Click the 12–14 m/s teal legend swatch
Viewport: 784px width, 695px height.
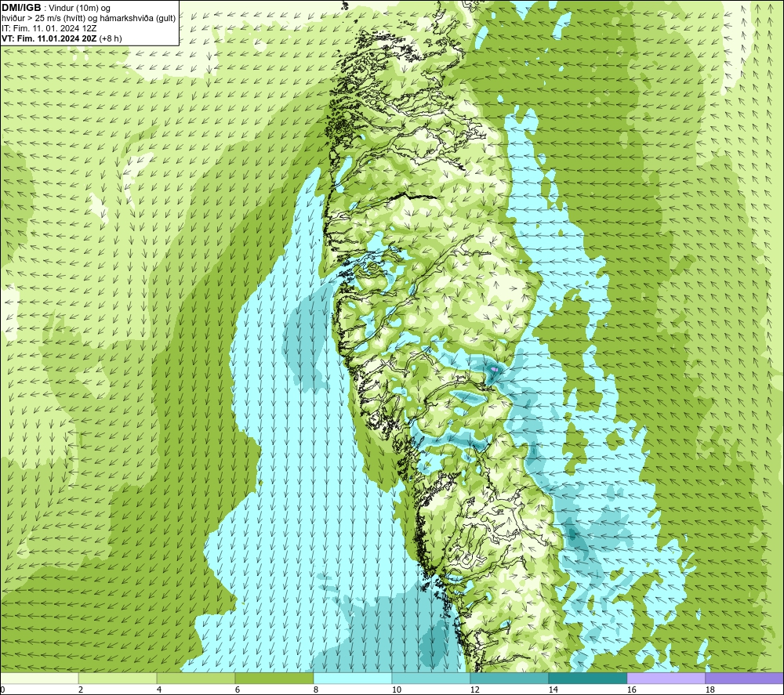point(509,679)
